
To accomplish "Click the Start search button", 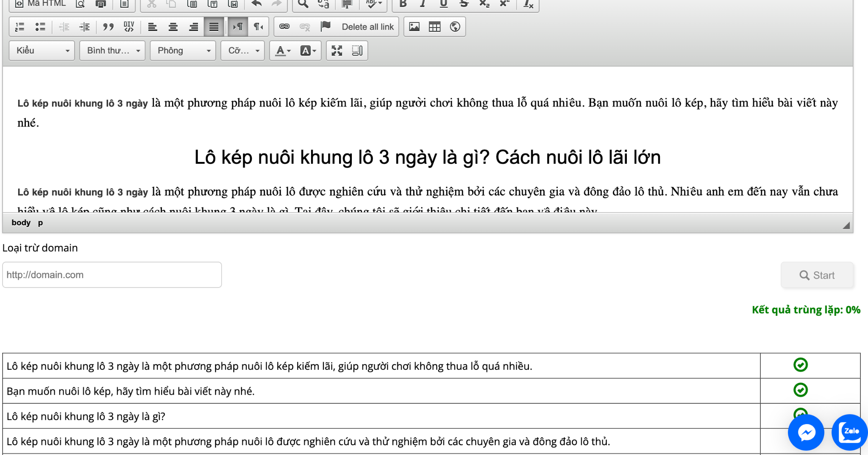I will (x=817, y=275).
